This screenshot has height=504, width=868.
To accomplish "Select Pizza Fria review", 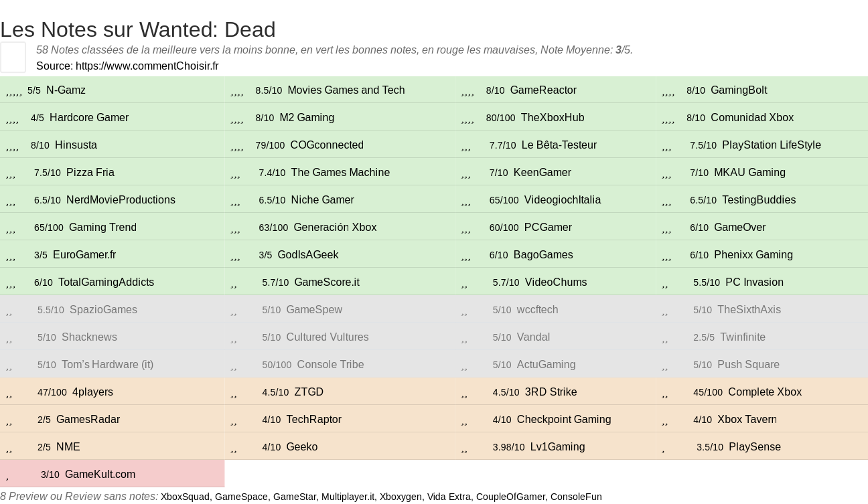I will tap(90, 172).
